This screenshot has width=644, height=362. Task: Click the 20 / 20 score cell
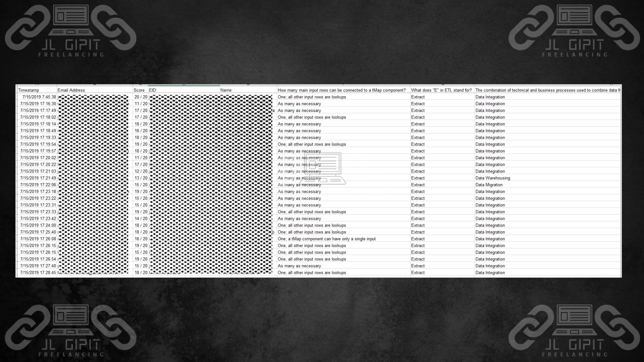(141, 97)
